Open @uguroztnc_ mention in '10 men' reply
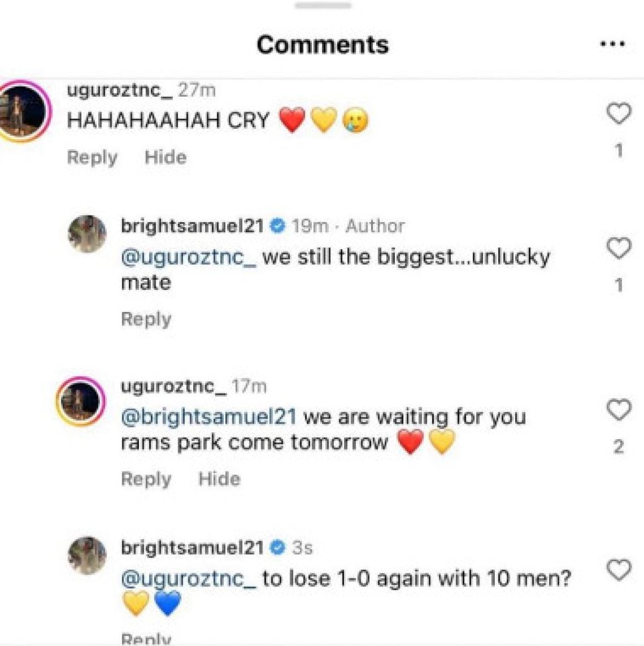 (x=189, y=579)
